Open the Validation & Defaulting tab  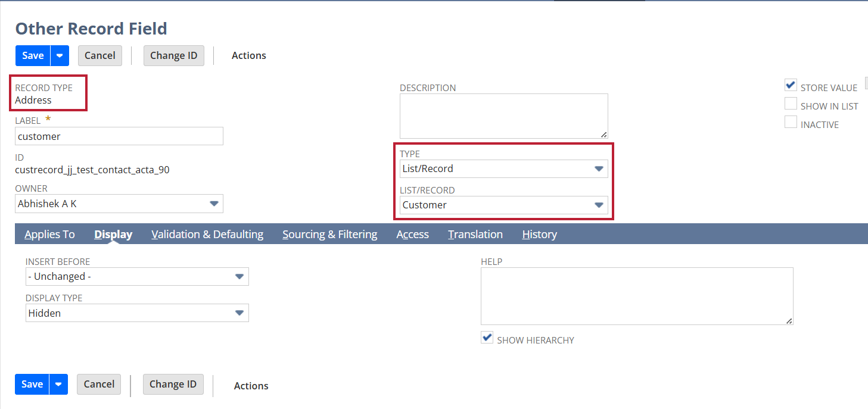pyautogui.click(x=207, y=235)
